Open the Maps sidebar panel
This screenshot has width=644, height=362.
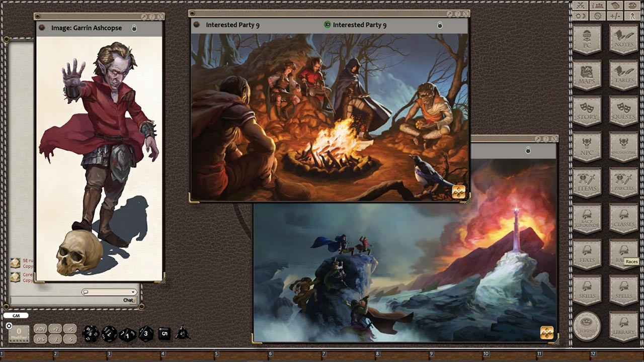(587, 75)
